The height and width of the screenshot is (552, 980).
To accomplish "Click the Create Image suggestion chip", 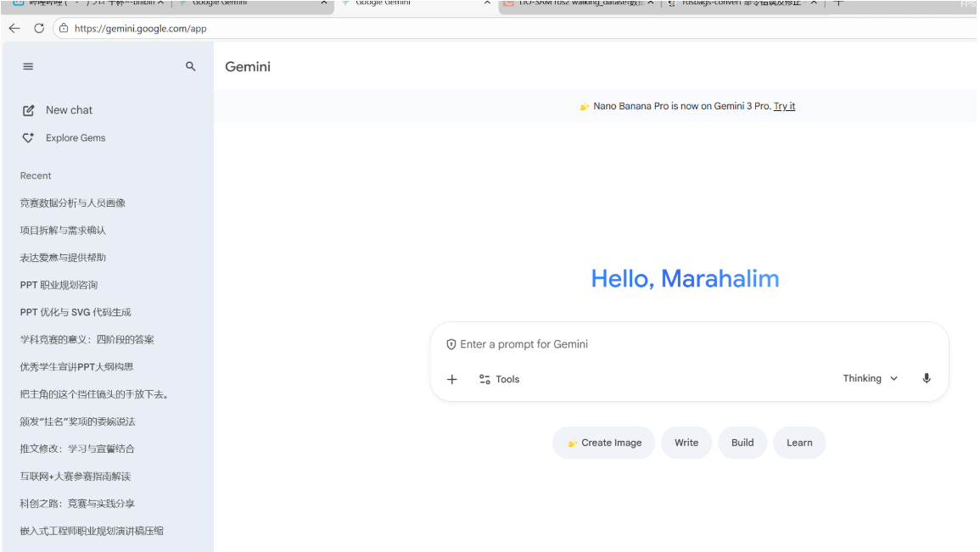I will (x=603, y=443).
